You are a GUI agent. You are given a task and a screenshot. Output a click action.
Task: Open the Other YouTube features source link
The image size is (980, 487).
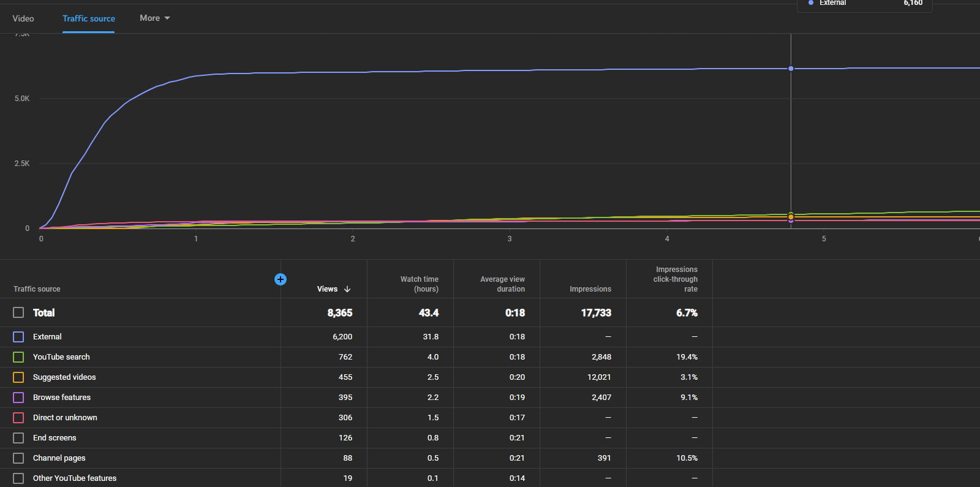coord(75,478)
